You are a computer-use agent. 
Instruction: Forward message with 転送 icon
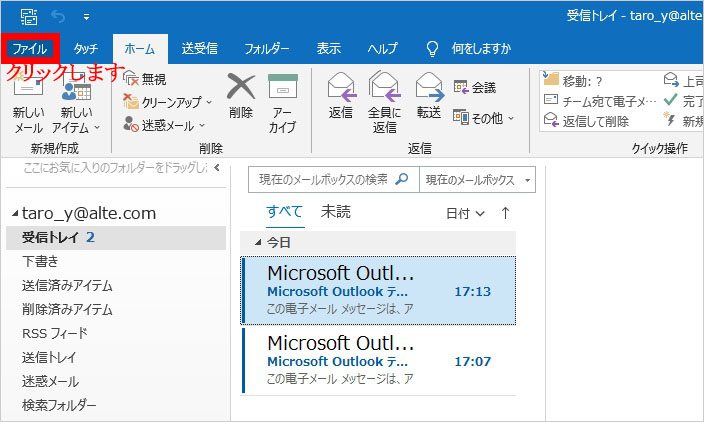coord(429,86)
